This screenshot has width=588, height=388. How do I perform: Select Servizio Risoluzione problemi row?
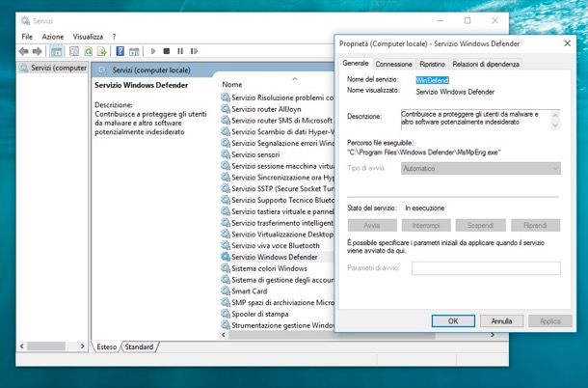[x=277, y=97]
